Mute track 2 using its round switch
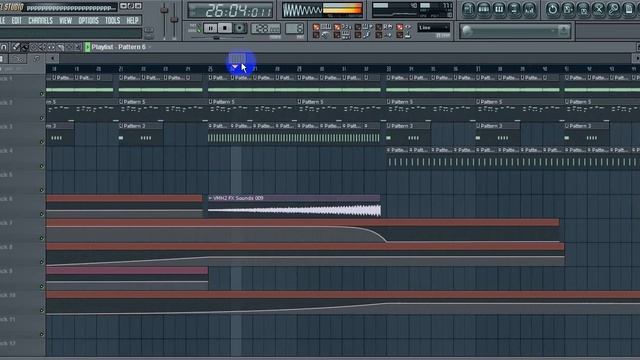This screenshot has height=360, width=640. pos(42,118)
